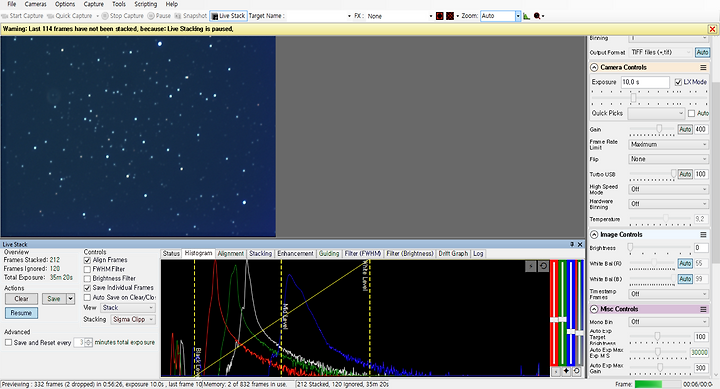Collapse the Camera Controls section

coord(594,68)
